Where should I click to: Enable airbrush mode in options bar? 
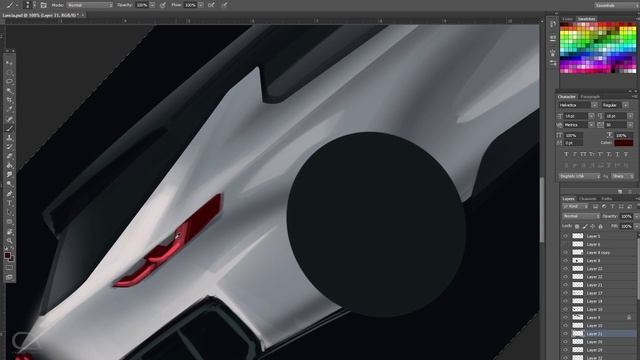[211, 5]
